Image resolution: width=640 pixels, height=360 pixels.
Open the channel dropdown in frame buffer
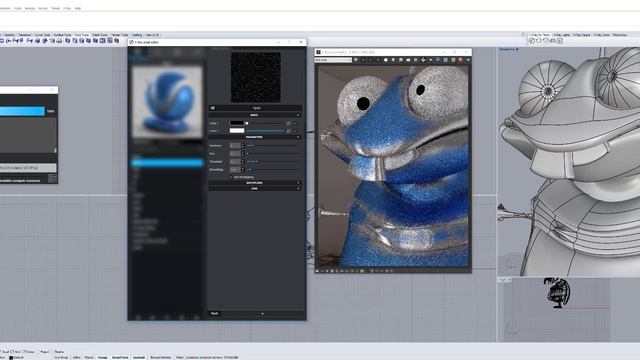click(x=333, y=60)
